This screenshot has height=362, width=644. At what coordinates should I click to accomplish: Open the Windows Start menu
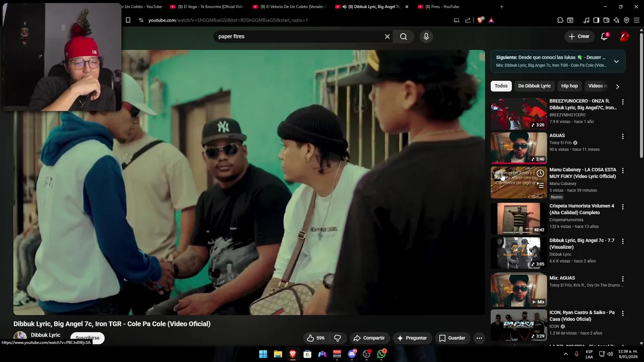[x=263, y=354]
